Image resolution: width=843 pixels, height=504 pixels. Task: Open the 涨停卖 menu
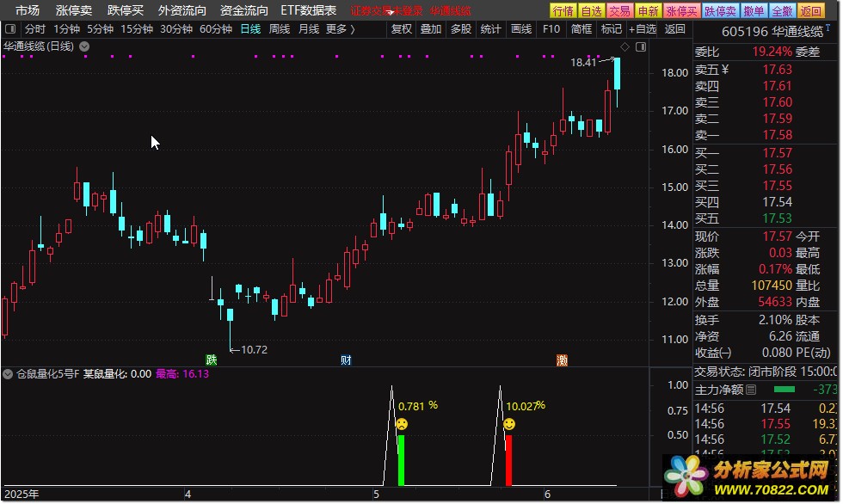point(74,10)
